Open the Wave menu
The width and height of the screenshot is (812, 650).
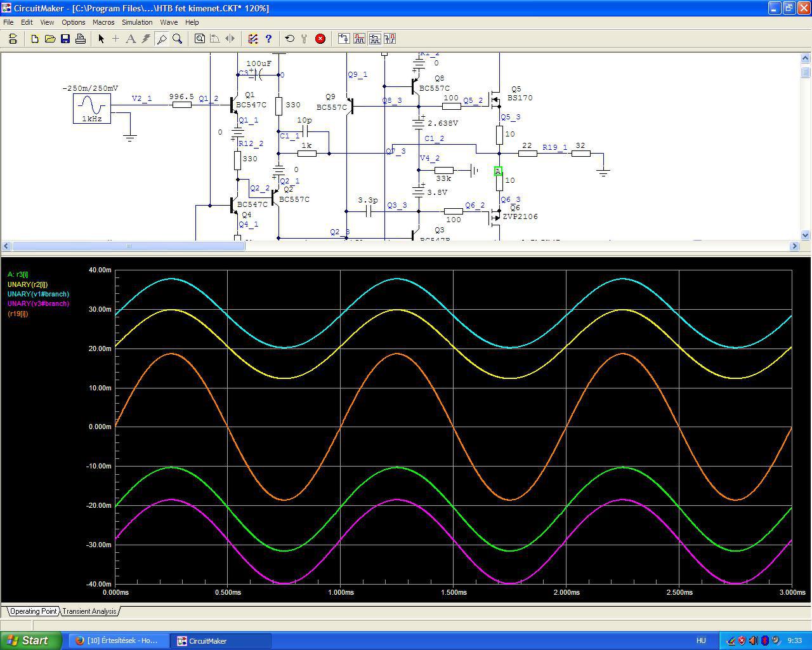(x=169, y=22)
